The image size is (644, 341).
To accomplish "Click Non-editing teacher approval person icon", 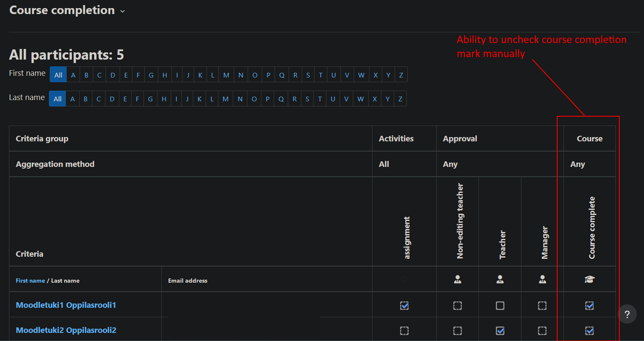I will coord(458,279).
